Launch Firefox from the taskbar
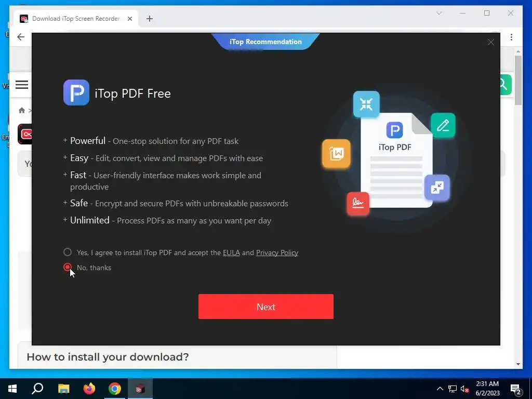This screenshot has width=532, height=399. pos(89,389)
